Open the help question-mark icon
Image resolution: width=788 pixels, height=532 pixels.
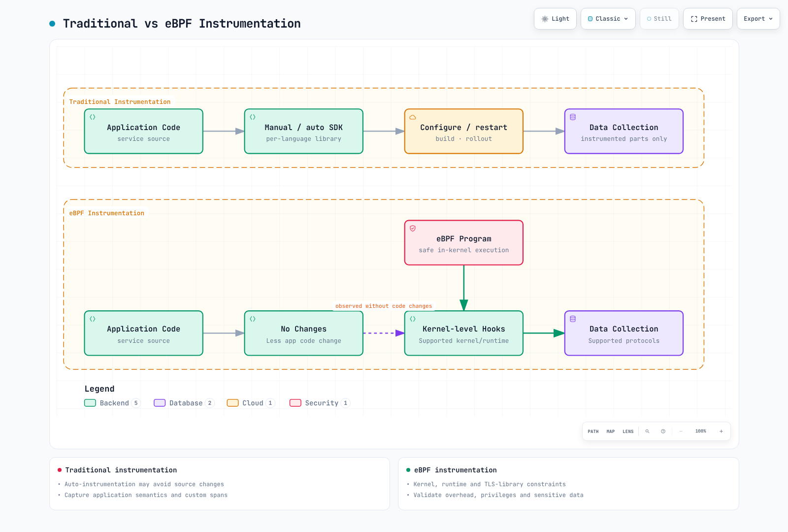click(663, 432)
